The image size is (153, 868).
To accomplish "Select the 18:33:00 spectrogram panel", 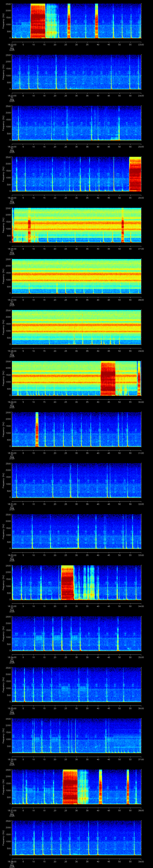I will pyautogui.click(x=77, y=582).
